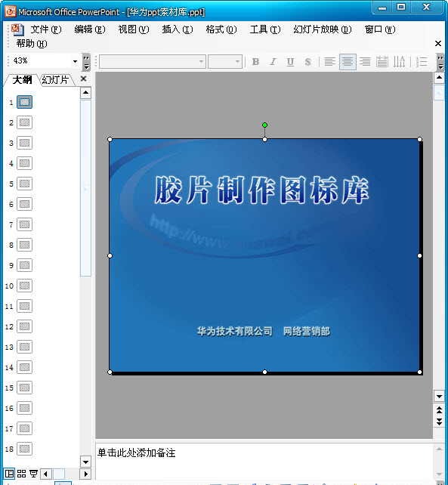Click notes pane scroll up arrow
The image size is (448, 485).
point(439,449)
